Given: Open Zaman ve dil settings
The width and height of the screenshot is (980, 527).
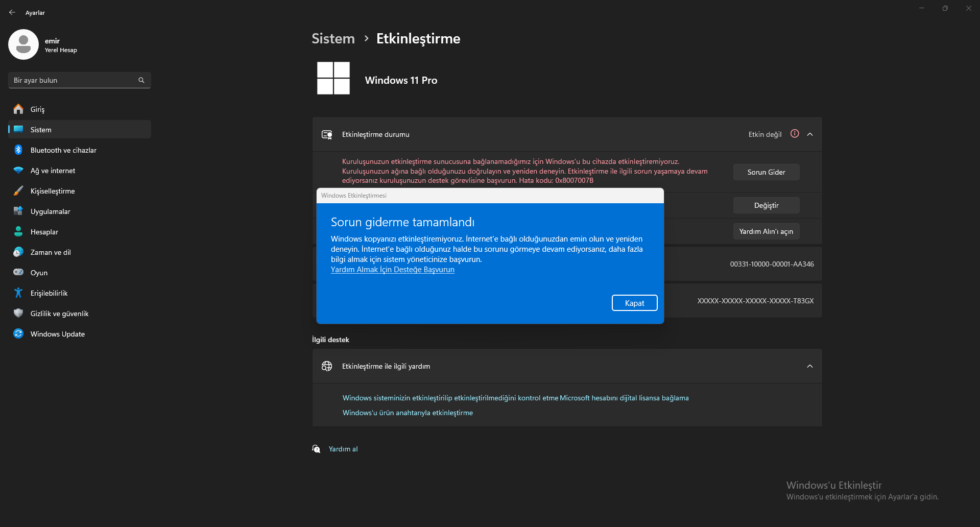Looking at the screenshot, I should point(80,252).
